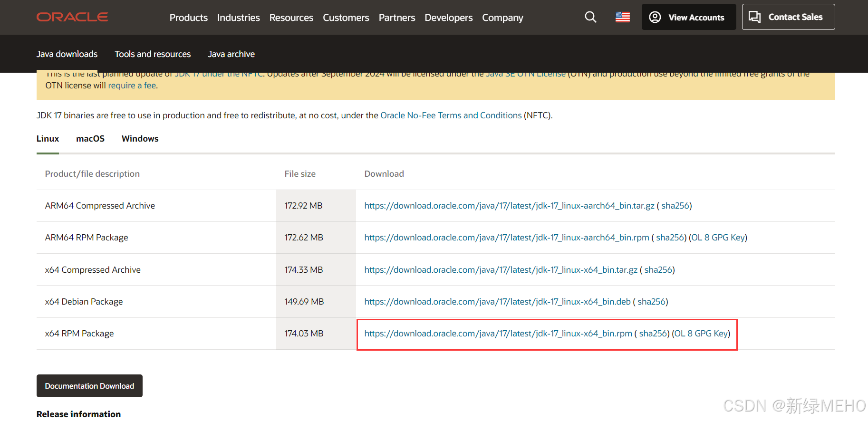868x421 pixels.
Task: Expand the Products navigation menu
Action: point(188,18)
